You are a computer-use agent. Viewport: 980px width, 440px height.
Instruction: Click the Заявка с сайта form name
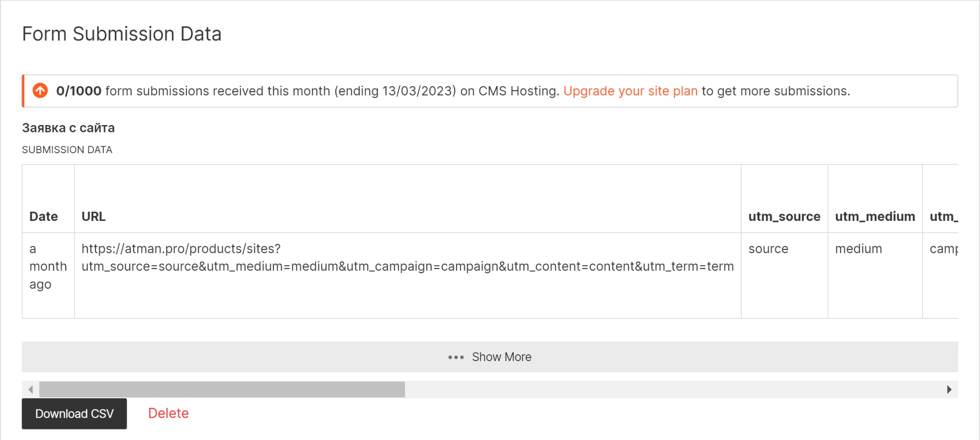click(x=68, y=128)
